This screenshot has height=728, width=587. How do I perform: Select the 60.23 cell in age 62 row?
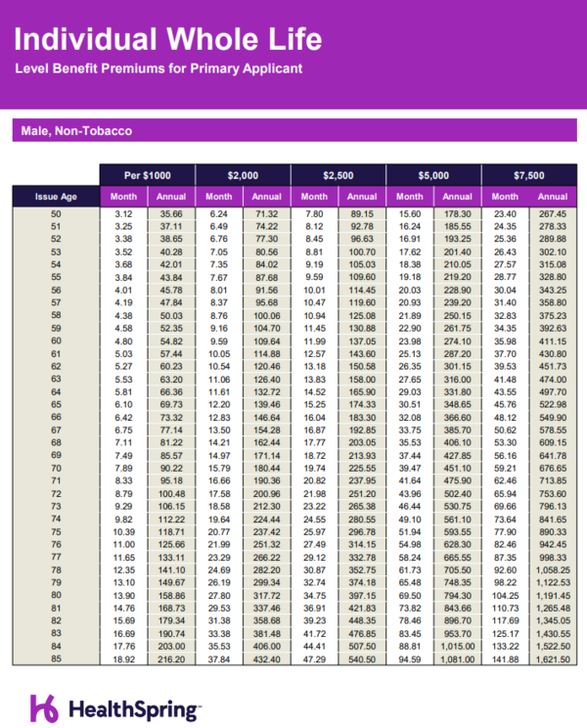coord(171,367)
